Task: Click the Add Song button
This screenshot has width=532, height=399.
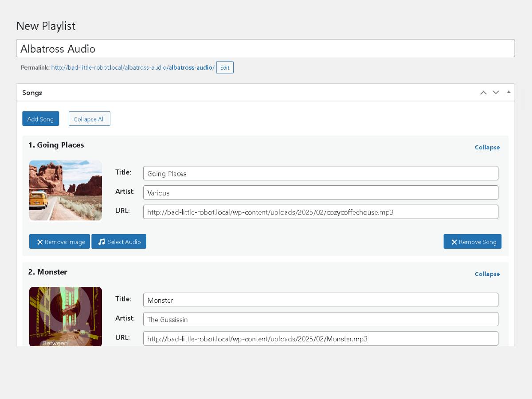Action: tap(40, 119)
